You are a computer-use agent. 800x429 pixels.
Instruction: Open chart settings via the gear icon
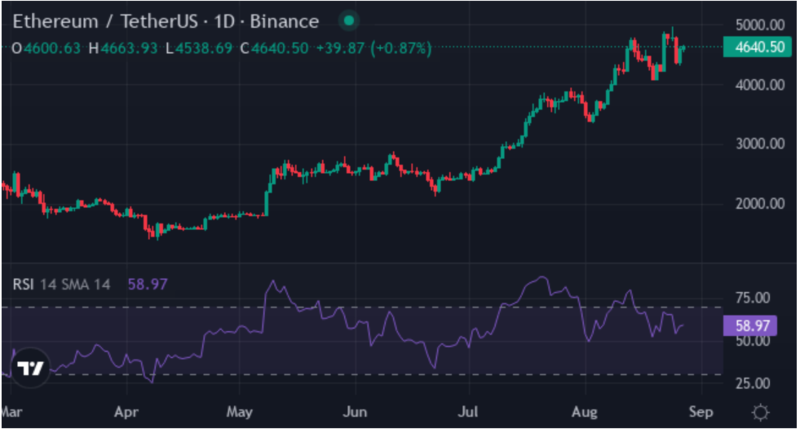(x=760, y=411)
